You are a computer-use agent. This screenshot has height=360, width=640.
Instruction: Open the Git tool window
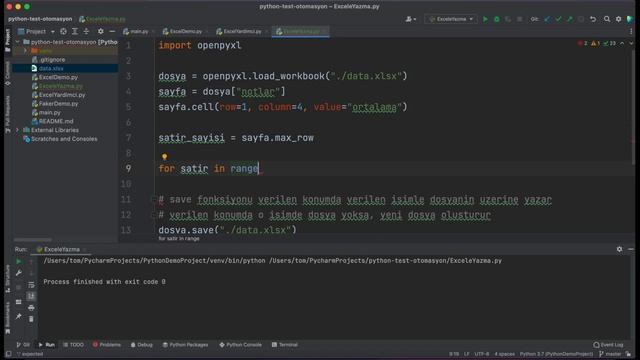pos(23,345)
